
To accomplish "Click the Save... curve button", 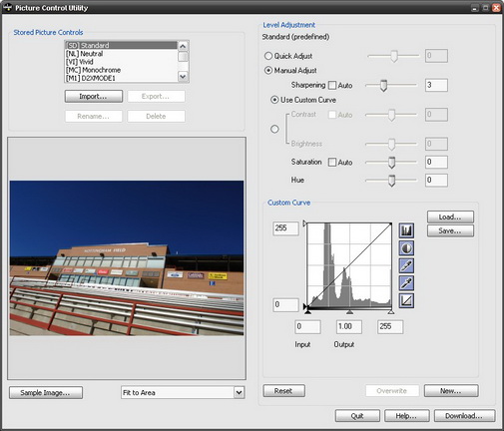I will click(x=450, y=230).
